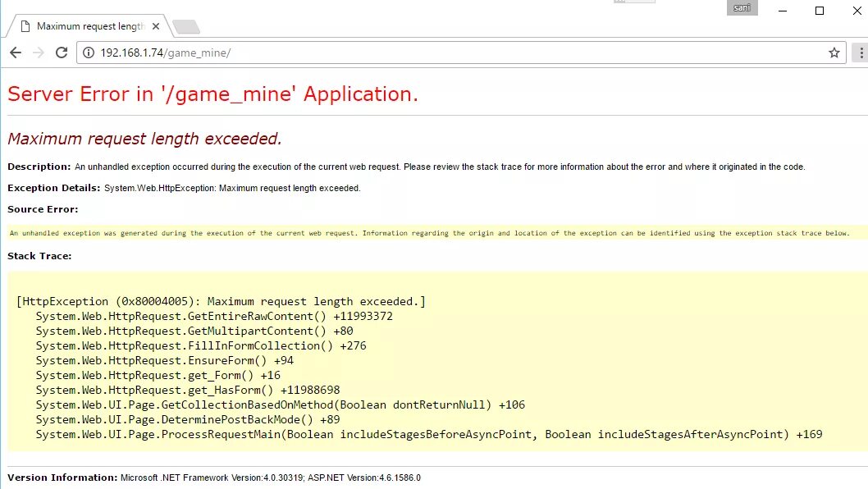Click the italic 'Maximum request length exceeded.' subheading

tap(144, 139)
